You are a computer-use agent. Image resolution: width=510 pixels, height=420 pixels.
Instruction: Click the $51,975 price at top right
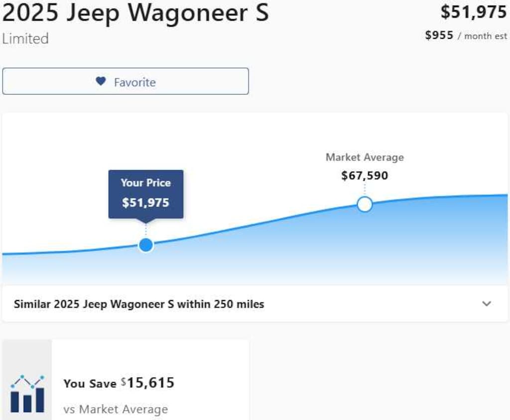point(474,12)
